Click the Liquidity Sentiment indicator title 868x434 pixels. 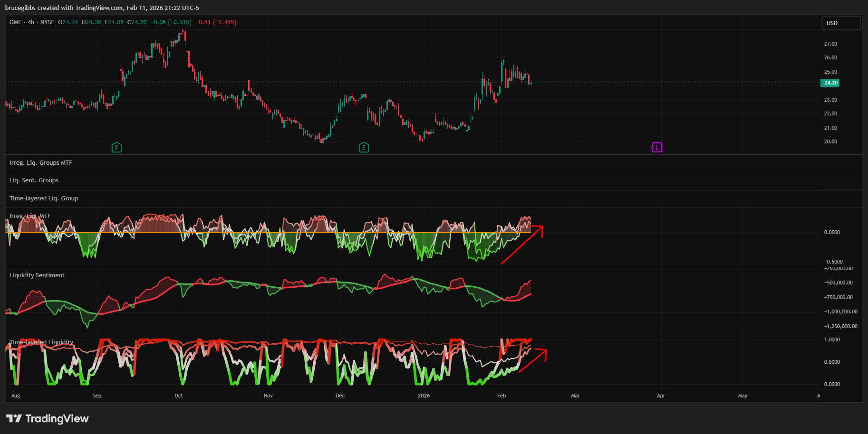37,275
